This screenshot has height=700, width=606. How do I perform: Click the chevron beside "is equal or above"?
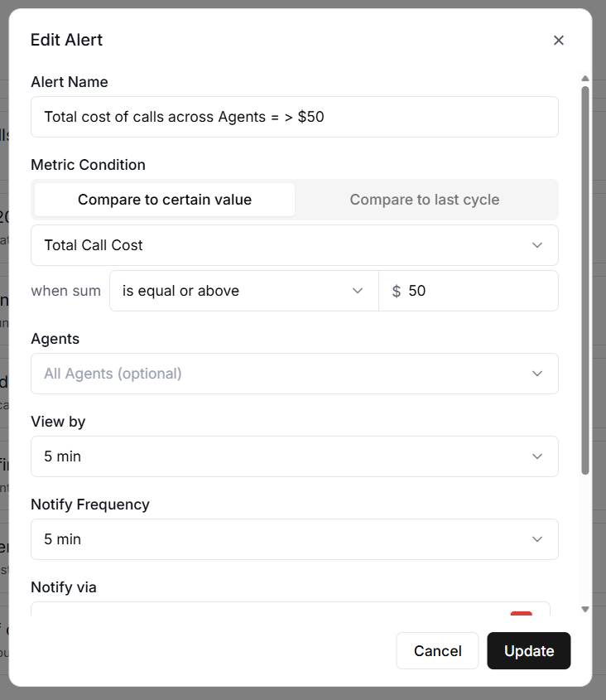[358, 291]
